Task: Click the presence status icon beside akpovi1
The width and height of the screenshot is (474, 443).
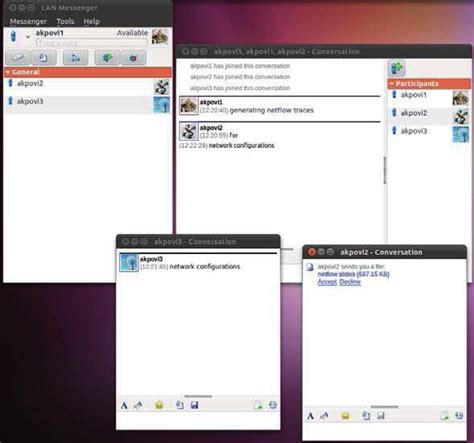Action: click(x=13, y=36)
